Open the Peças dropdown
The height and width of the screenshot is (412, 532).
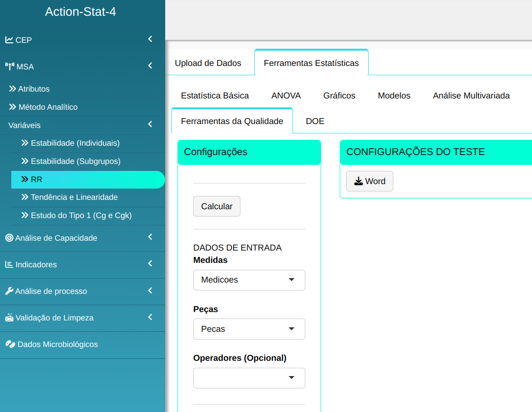point(249,329)
